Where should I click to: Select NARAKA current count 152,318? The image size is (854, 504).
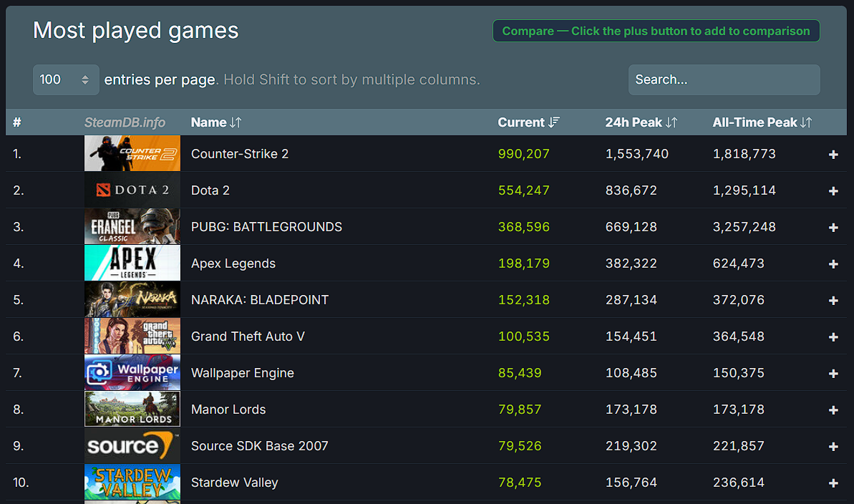524,300
